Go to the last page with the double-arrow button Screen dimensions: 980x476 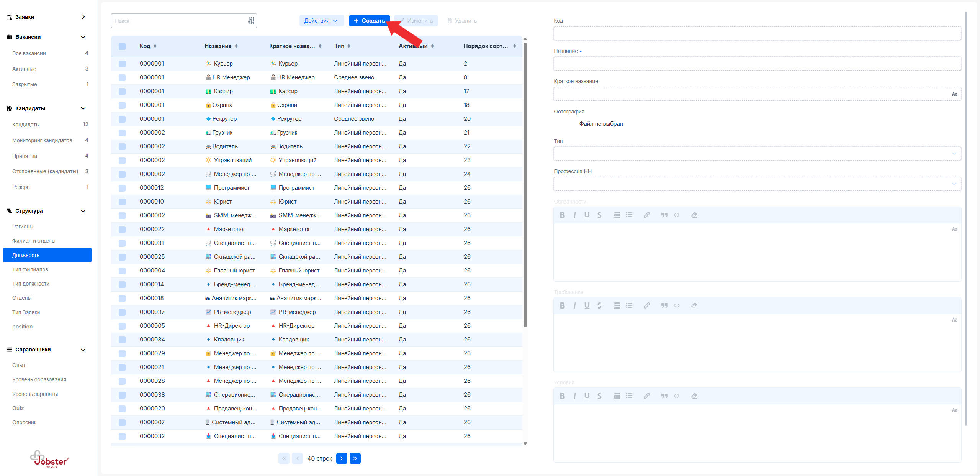(x=355, y=458)
